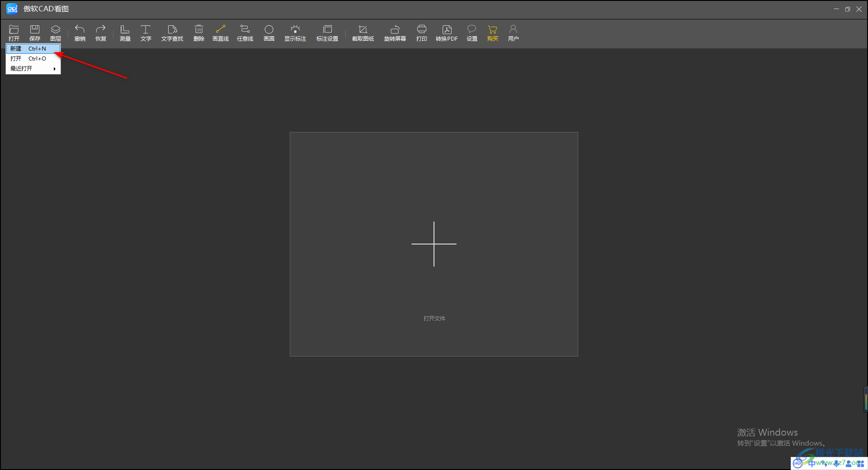
Task: Click the 保存 (Save) toolbar icon
Action: click(x=35, y=33)
